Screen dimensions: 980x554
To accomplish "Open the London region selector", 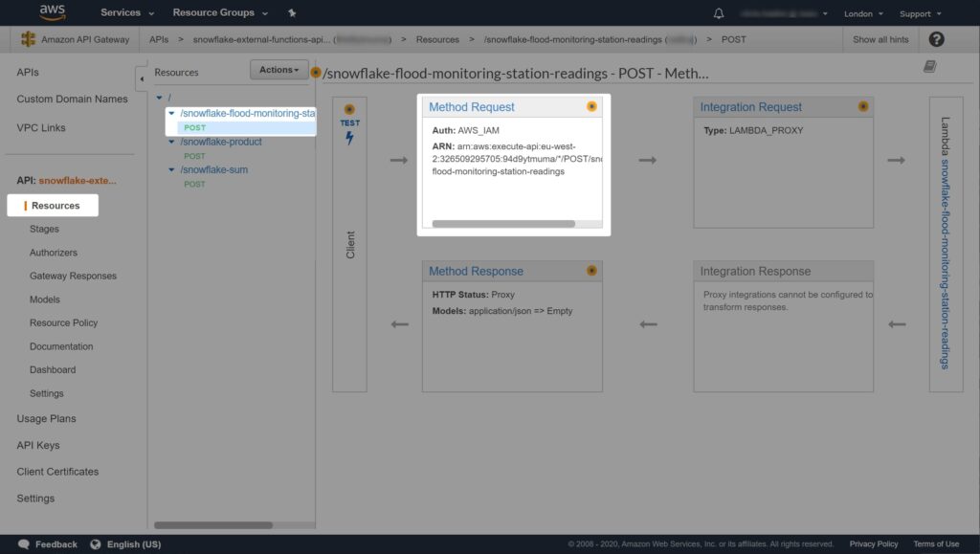I will [863, 13].
